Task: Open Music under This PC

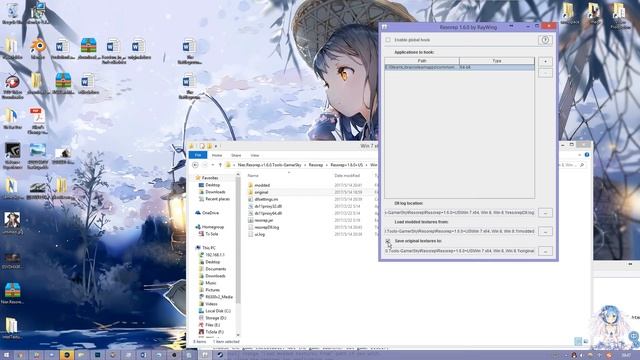Action: tap(211, 283)
